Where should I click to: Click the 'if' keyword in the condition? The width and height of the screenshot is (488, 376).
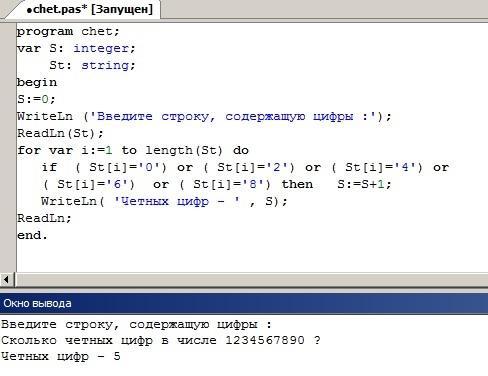point(49,167)
